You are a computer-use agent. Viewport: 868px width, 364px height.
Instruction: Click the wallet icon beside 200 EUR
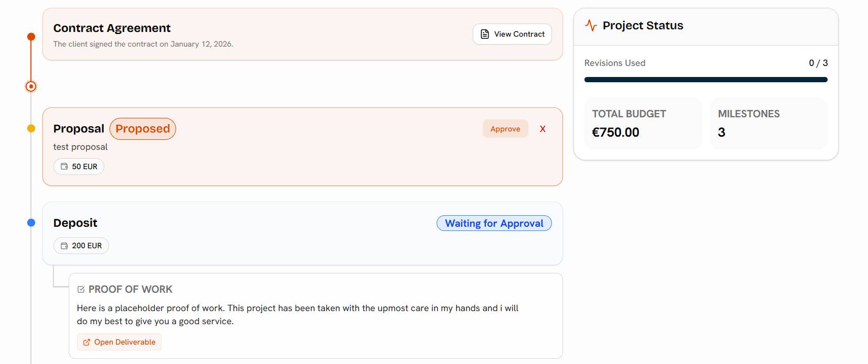64,246
